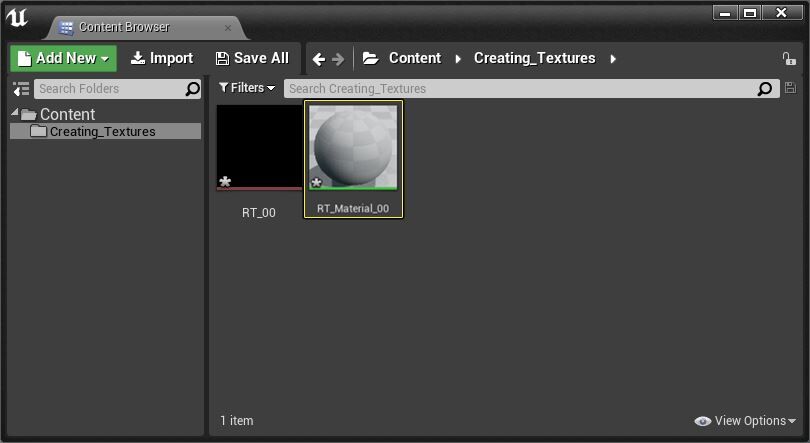This screenshot has width=810, height=443.
Task: Open the path picker folder icon
Action: tap(370, 58)
